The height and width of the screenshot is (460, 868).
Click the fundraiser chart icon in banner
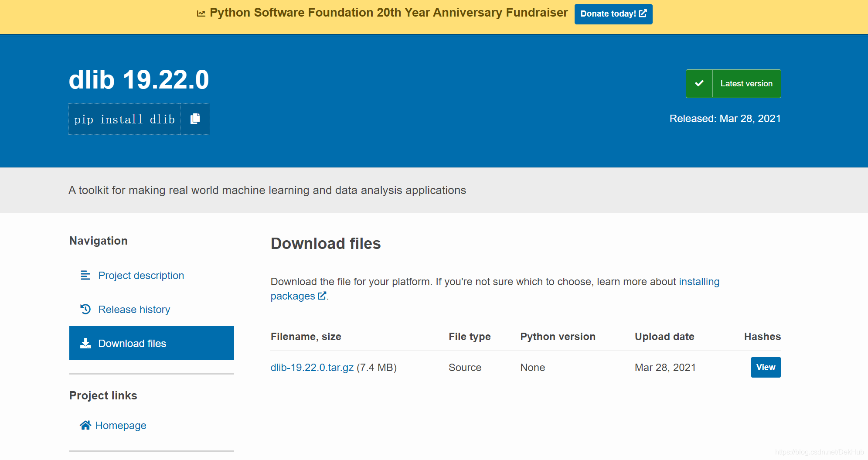coord(201,14)
